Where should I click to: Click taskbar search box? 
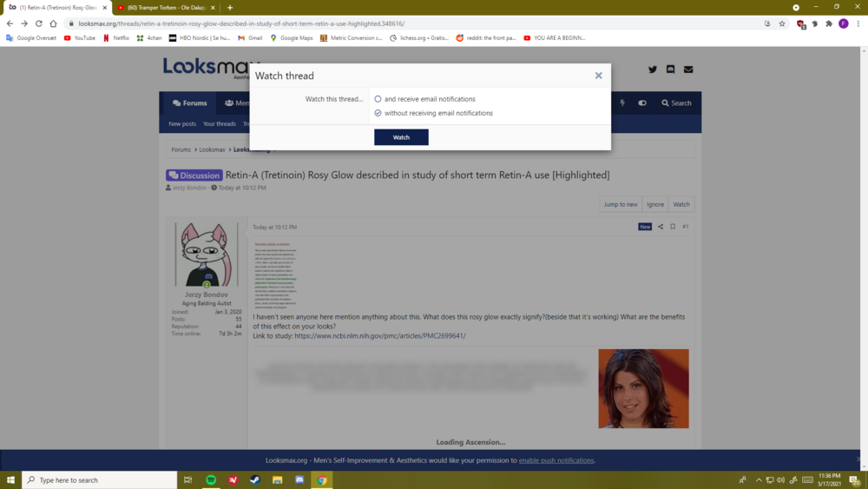click(x=100, y=479)
